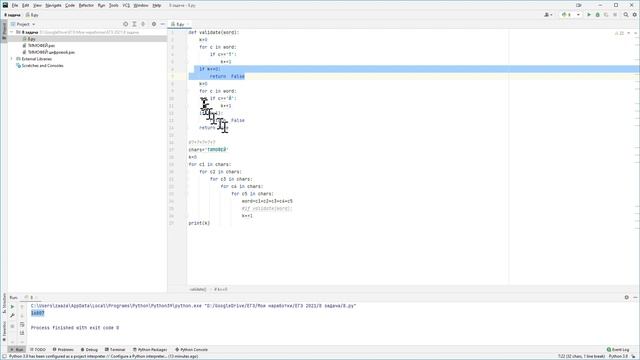Image resolution: width=640 pixels, height=360 pixels.
Task: Open the Help menu
Action: coord(157,5)
